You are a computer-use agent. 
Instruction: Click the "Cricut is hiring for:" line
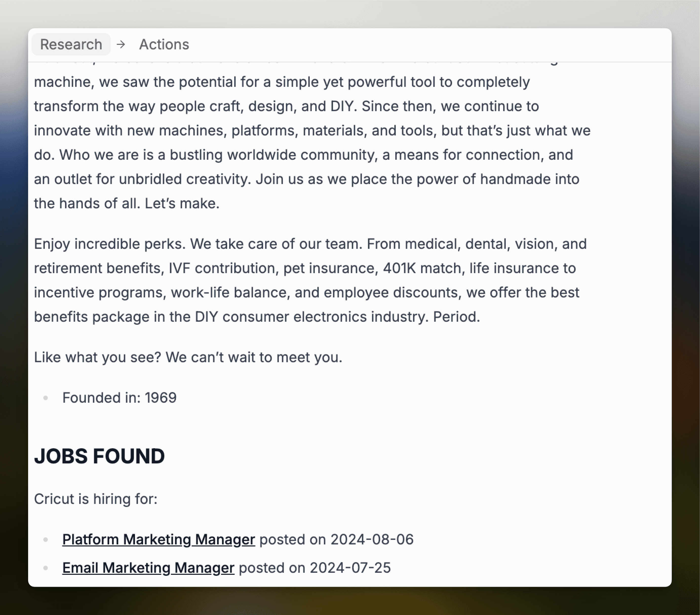[x=95, y=499]
